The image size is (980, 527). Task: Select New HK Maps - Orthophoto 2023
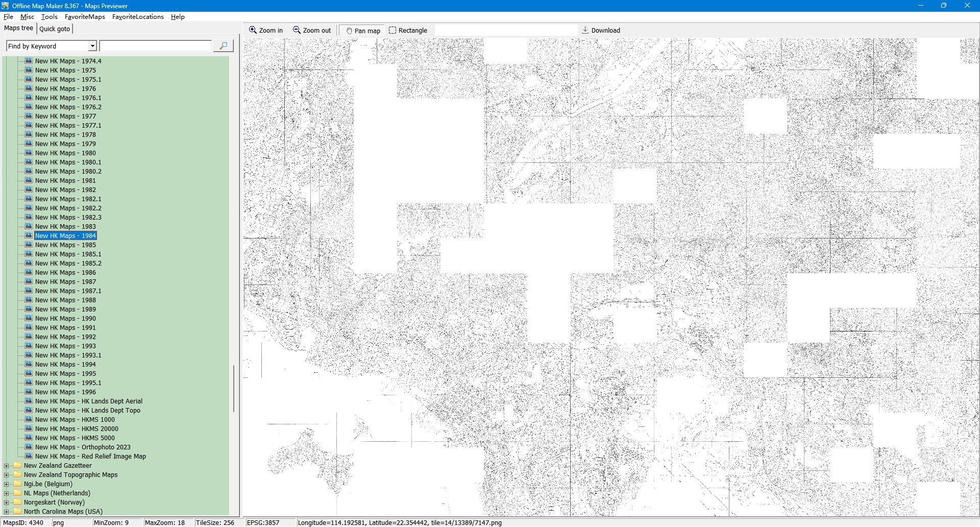pyautogui.click(x=83, y=447)
